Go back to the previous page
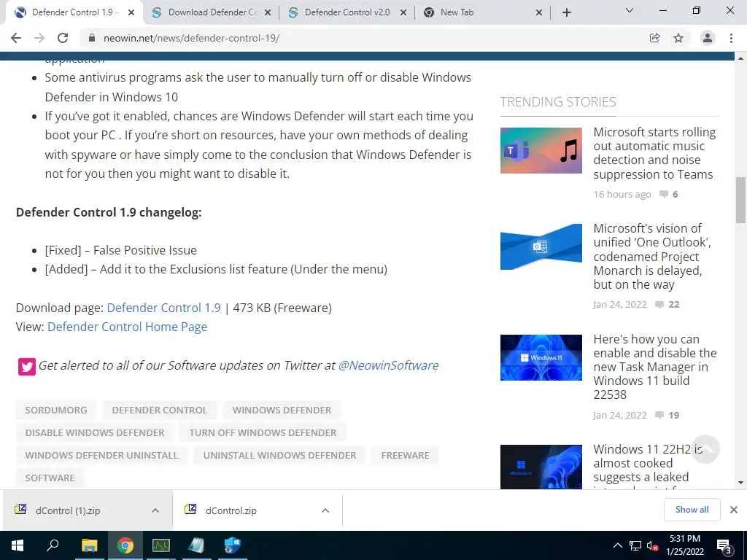Screen dimensions: 747x560 point(16,38)
